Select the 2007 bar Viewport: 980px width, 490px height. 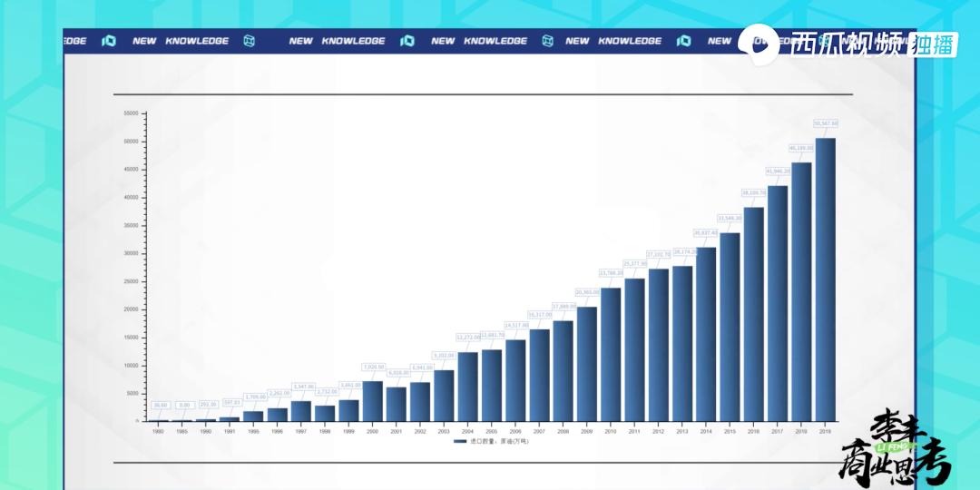pyautogui.click(x=539, y=376)
